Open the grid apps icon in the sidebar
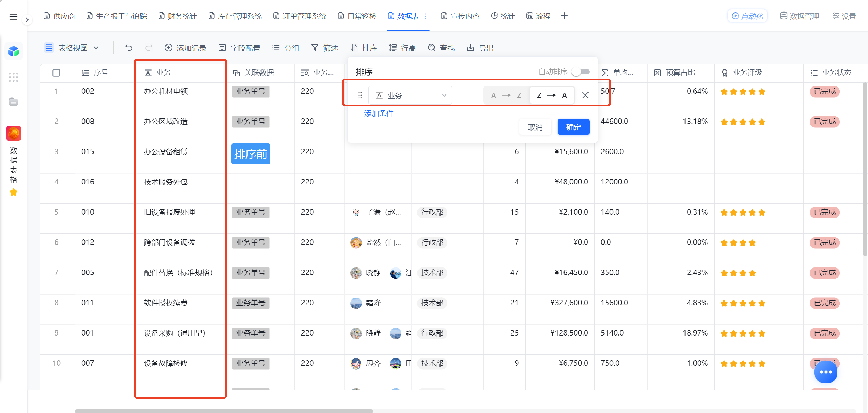This screenshot has width=868, height=413. [14, 77]
